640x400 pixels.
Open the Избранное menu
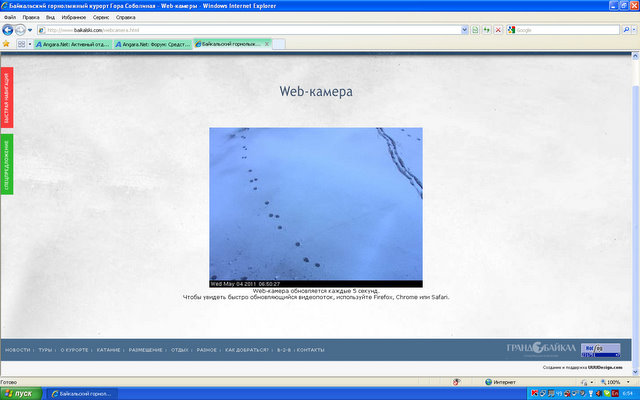74,18
